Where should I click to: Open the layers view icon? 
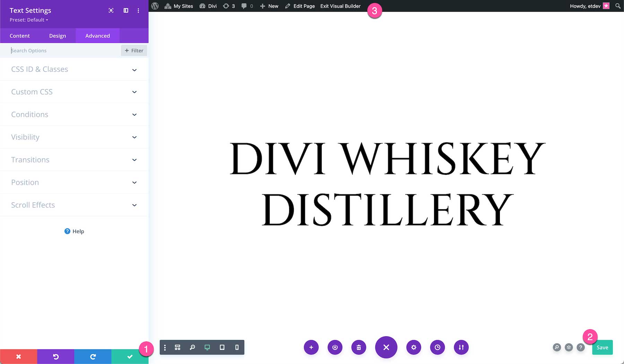point(569,347)
